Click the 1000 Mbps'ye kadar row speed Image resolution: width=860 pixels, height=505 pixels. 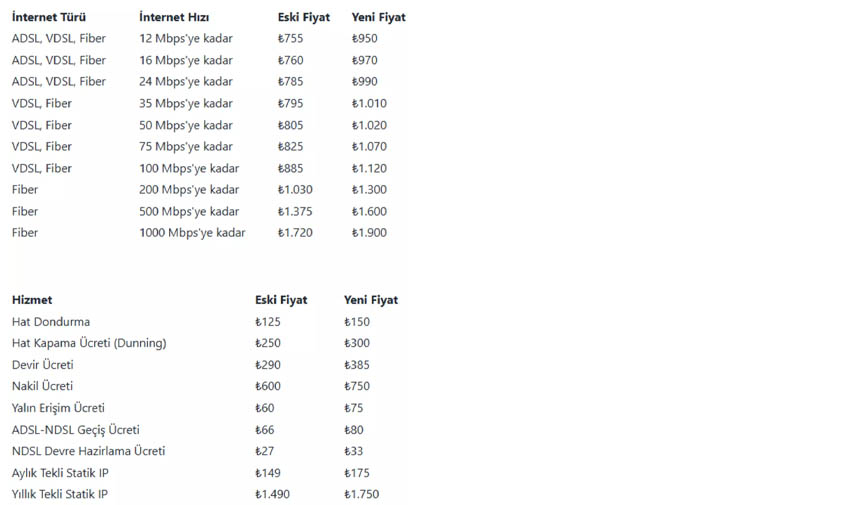click(192, 232)
